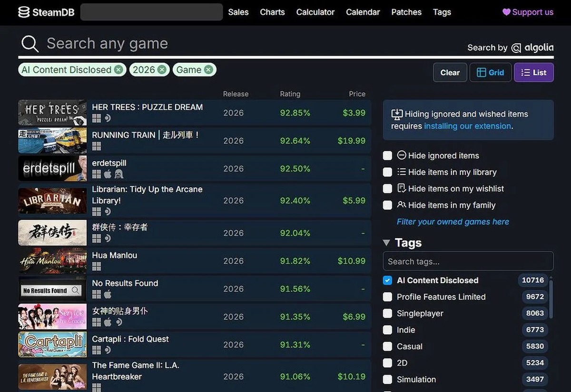Screen dimensions: 571x392
Task: Remove the AI Content Disclosed filter chip
Action: click(118, 70)
